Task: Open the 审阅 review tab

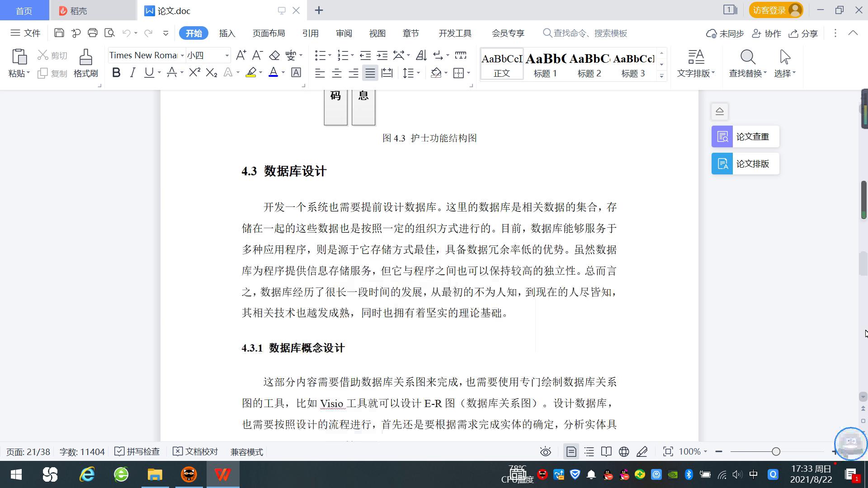Action: click(x=344, y=33)
